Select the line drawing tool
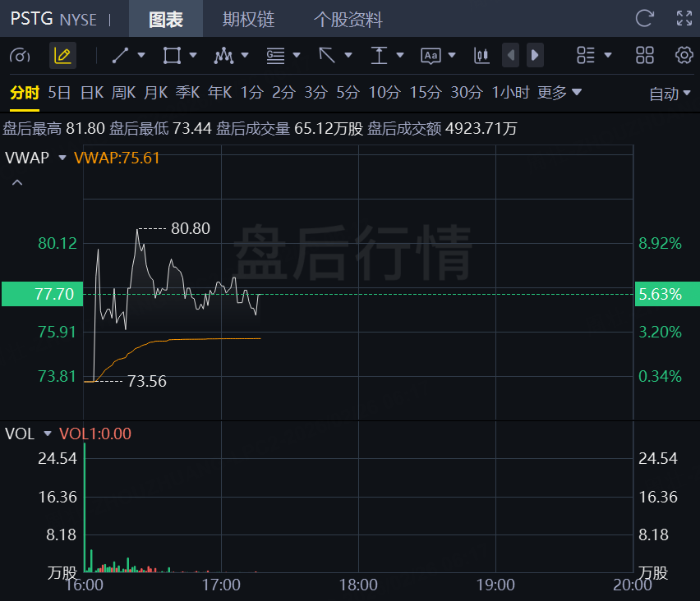 [120, 55]
